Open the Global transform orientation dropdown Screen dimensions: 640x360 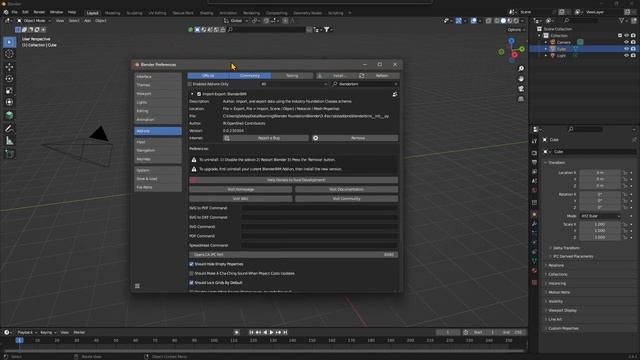click(236, 20)
